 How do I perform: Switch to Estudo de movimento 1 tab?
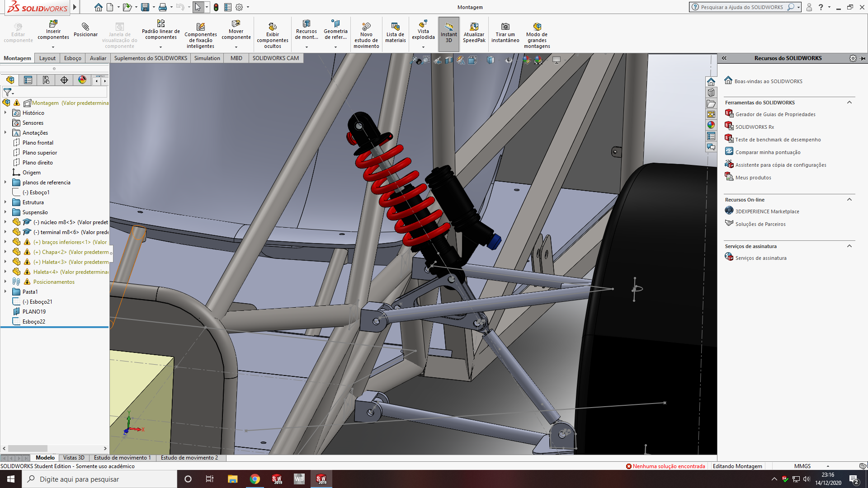click(x=123, y=458)
